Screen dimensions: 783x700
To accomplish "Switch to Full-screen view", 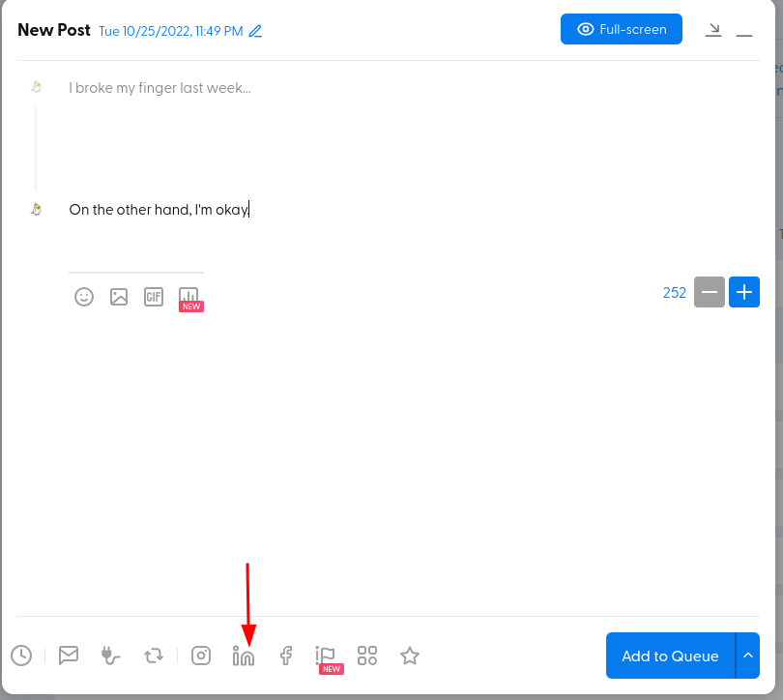I will coord(622,29).
